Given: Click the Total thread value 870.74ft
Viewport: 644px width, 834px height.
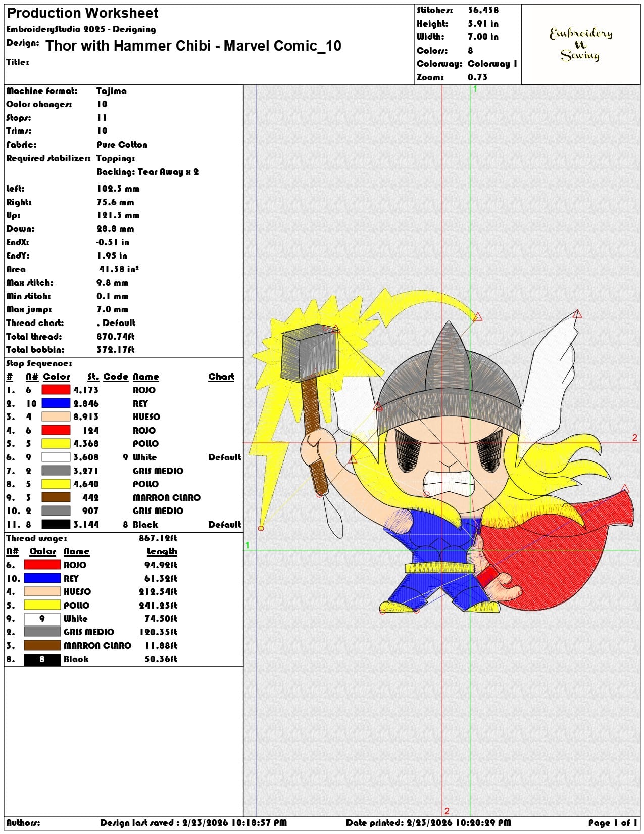Looking at the screenshot, I should click(116, 337).
